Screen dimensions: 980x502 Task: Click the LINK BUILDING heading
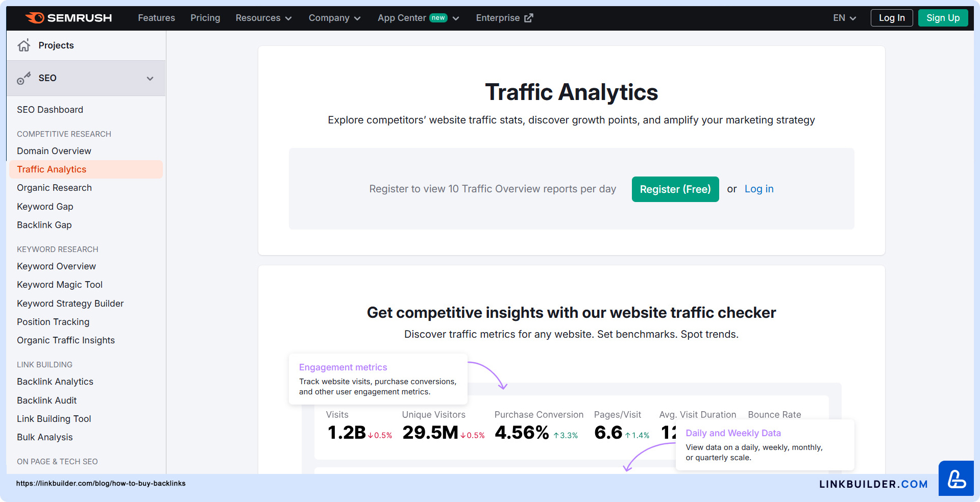point(44,365)
